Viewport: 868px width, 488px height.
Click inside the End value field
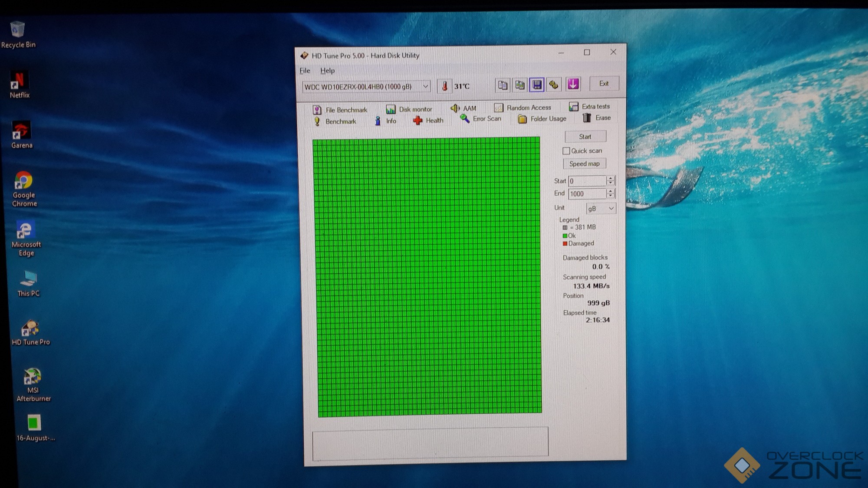click(586, 194)
